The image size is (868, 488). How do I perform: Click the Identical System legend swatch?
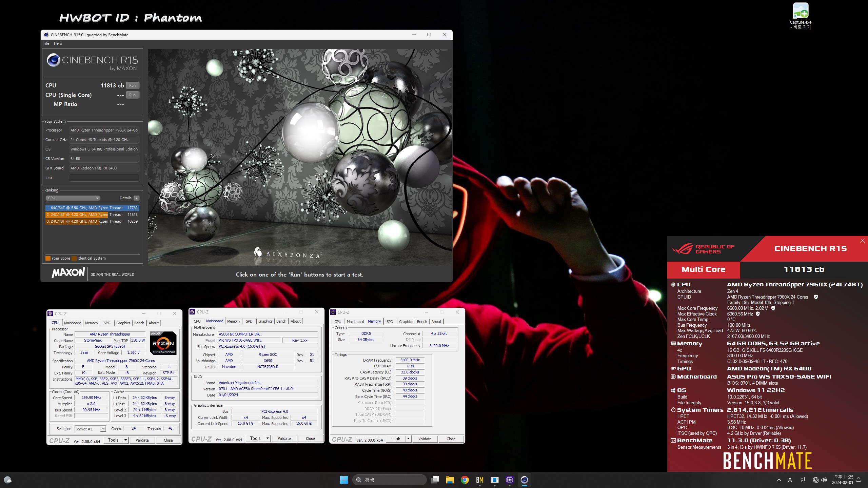click(x=74, y=258)
